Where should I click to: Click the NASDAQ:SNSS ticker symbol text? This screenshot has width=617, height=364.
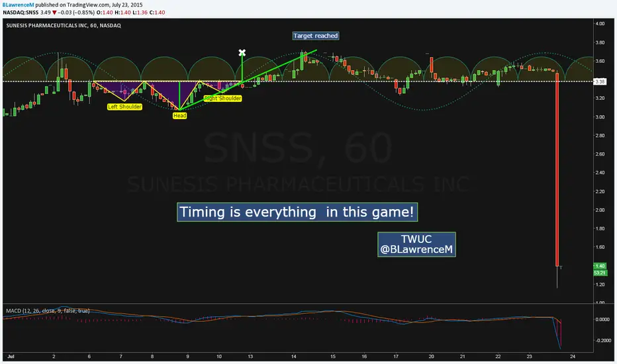click(21, 12)
